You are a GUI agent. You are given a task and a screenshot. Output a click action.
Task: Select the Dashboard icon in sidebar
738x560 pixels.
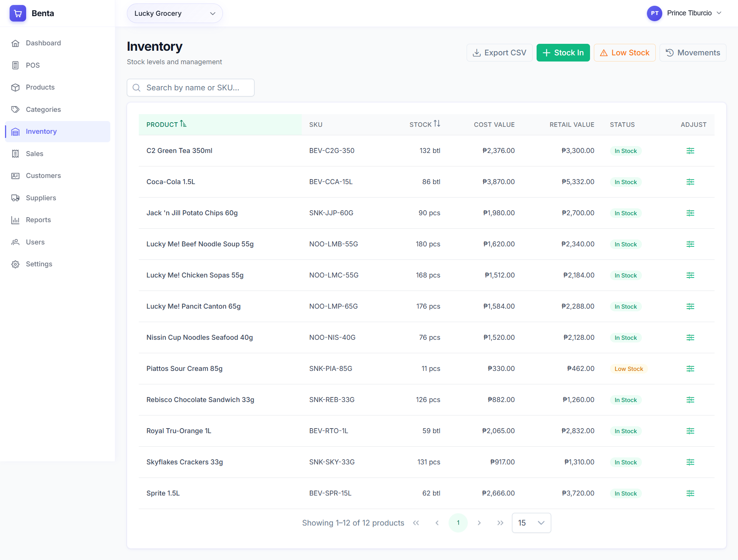(15, 43)
